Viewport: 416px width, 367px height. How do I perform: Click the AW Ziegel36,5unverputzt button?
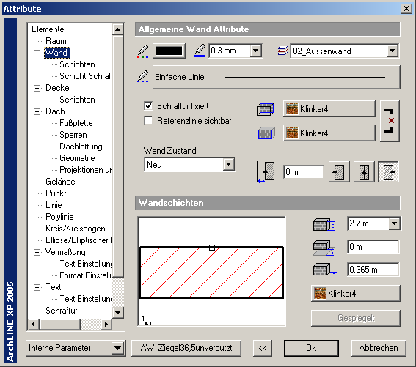tap(186, 348)
